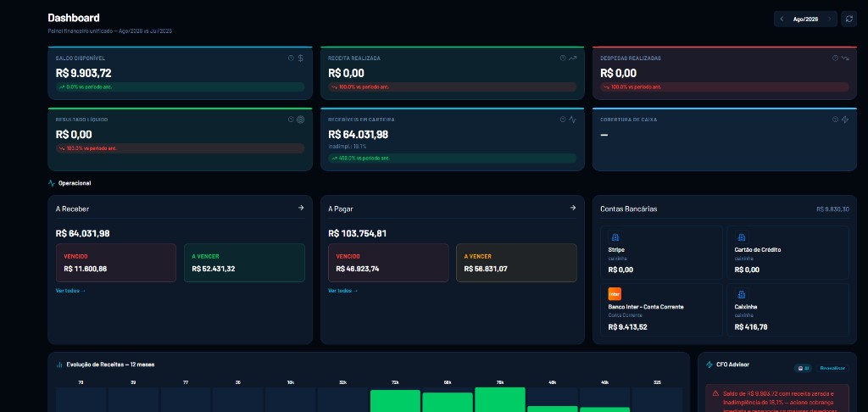Click the Ago/2026 period label
Image resolution: width=868 pixels, height=412 pixels.
pos(805,19)
